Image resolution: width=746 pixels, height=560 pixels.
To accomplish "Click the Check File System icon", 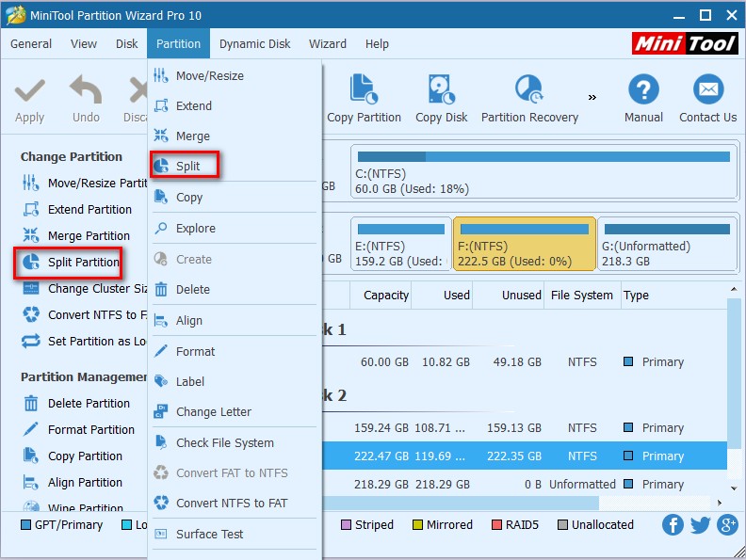I will click(161, 442).
